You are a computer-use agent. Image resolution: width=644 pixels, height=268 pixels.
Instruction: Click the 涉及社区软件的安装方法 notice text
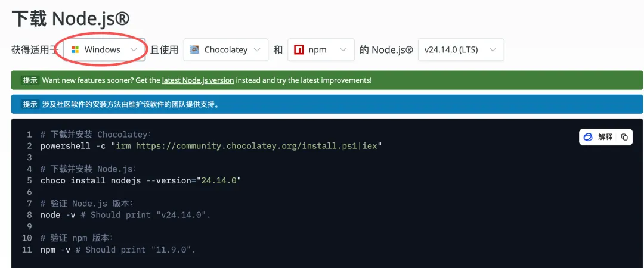click(x=130, y=104)
